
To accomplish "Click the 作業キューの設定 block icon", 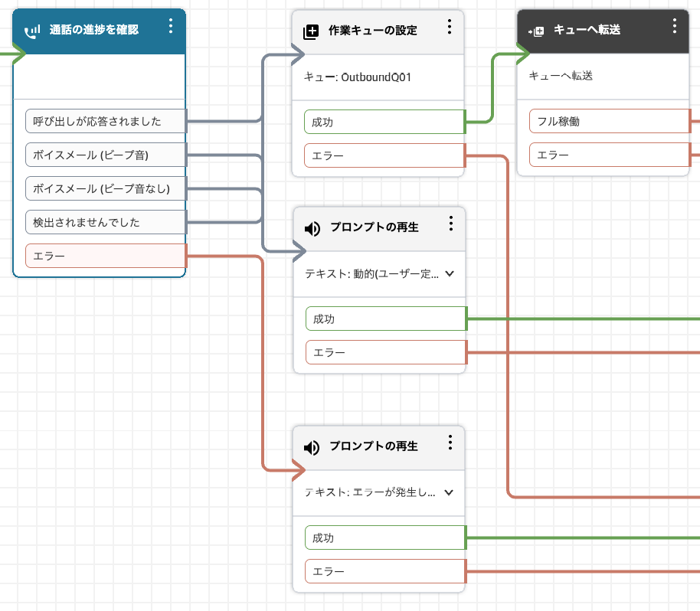I will click(311, 31).
